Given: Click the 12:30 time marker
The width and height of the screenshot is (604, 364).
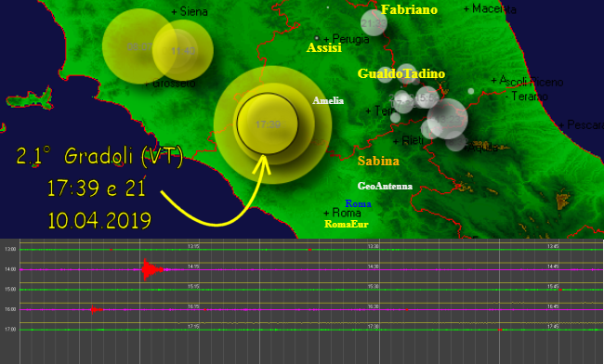Looking at the screenshot, I should 373,246.
